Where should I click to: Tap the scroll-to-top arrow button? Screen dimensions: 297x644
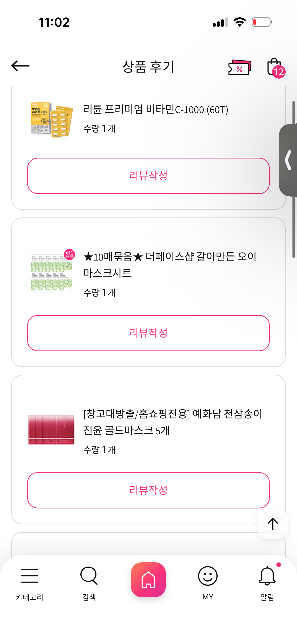273,524
